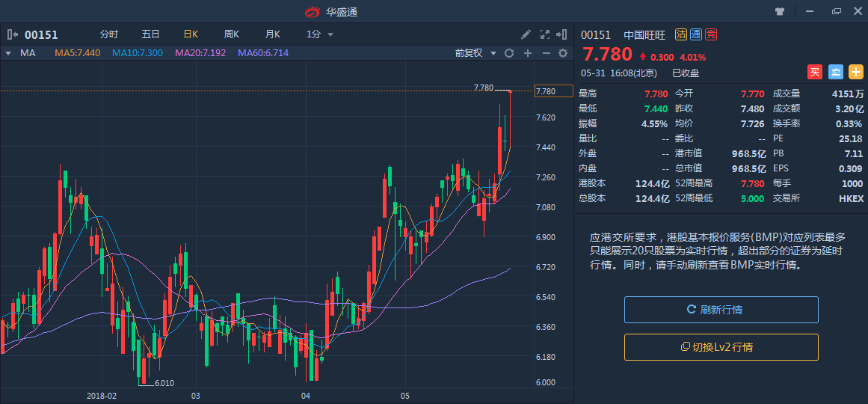Screen dimensions: 868x404
Task: Click 昨收 7.480 value
Action: tap(753, 108)
